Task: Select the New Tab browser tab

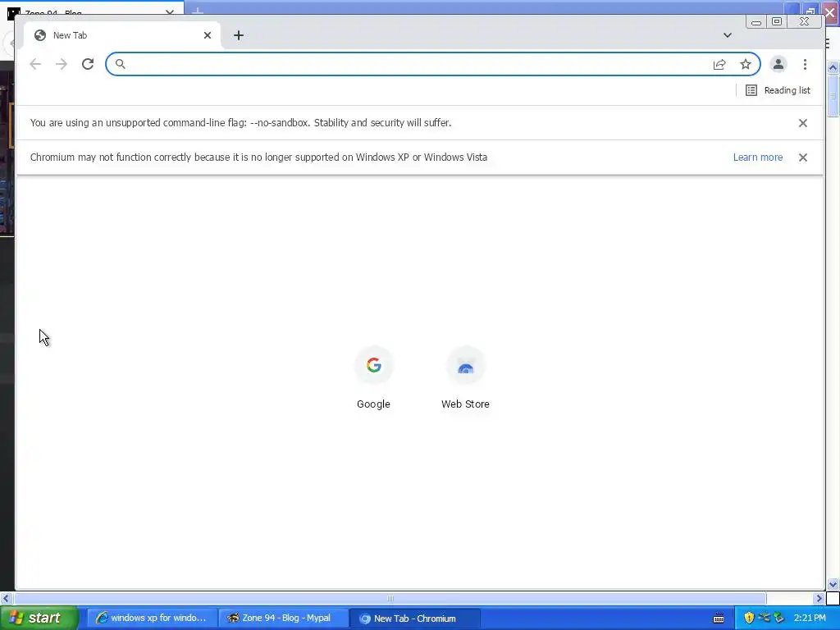Action: click(x=121, y=35)
